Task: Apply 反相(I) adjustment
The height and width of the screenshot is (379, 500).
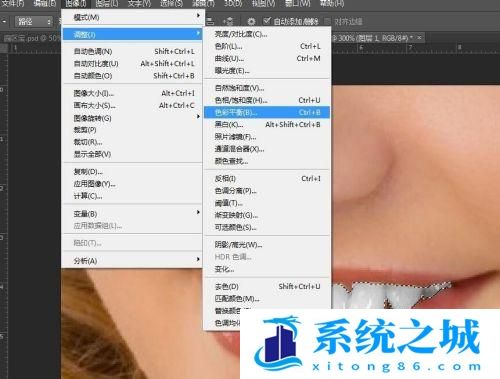Action: [x=267, y=179]
